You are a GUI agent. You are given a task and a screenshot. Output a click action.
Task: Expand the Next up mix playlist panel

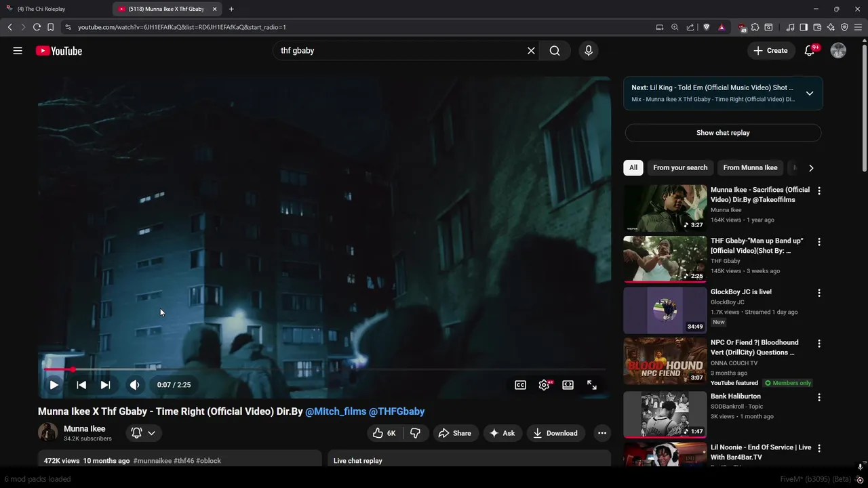click(x=810, y=94)
